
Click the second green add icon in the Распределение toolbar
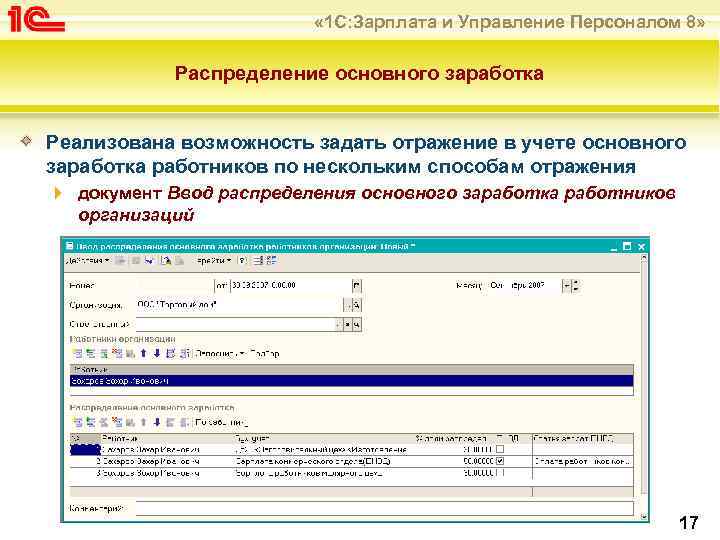pyautogui.click(x=90, y=422)
